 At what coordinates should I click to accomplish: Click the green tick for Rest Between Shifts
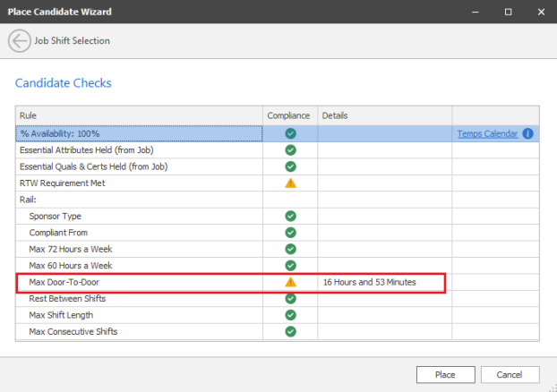click(290, 299)
